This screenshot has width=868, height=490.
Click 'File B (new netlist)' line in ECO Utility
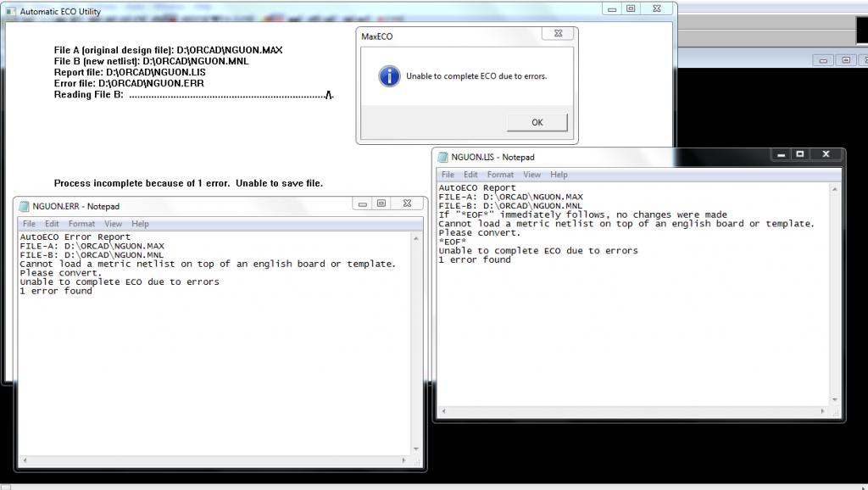[151, 61]
